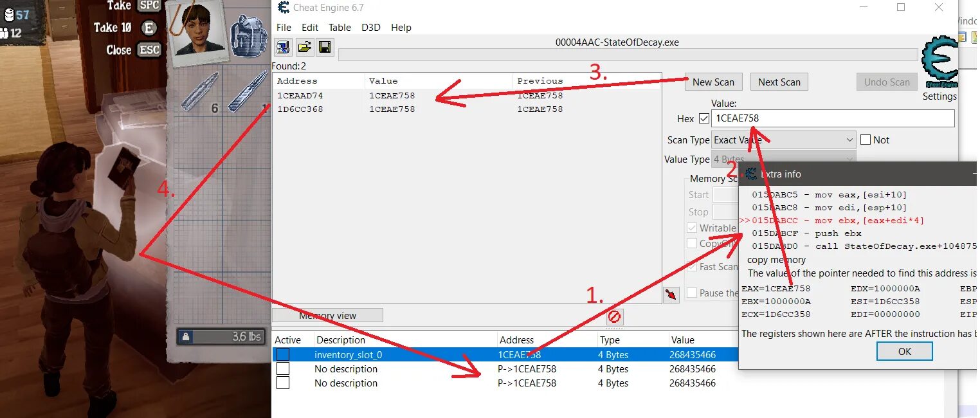Click the Description header in the address table
The width and height of the screenshot is (980, 418).
point(341,340)
